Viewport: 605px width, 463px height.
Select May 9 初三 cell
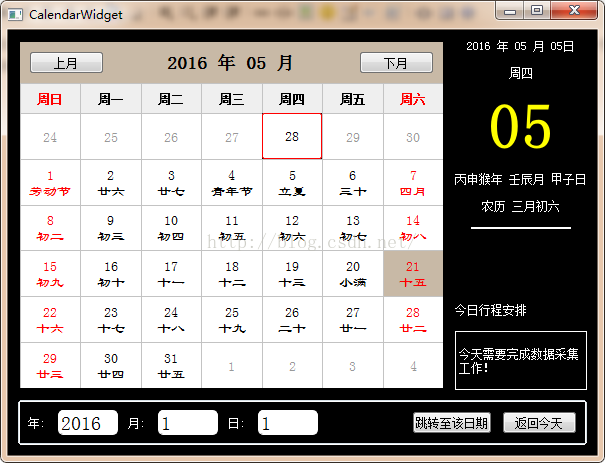111,228
